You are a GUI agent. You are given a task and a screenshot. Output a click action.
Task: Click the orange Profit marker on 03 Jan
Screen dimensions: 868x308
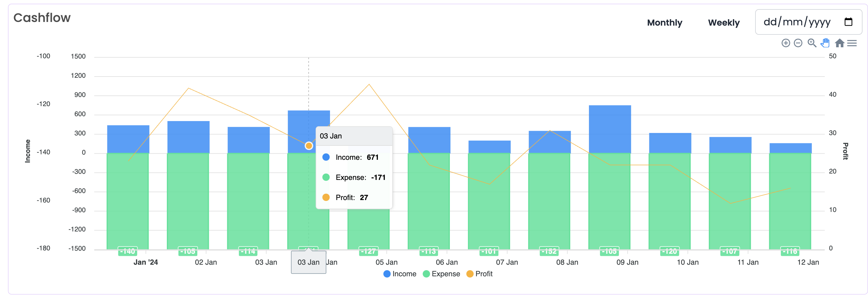309,145
